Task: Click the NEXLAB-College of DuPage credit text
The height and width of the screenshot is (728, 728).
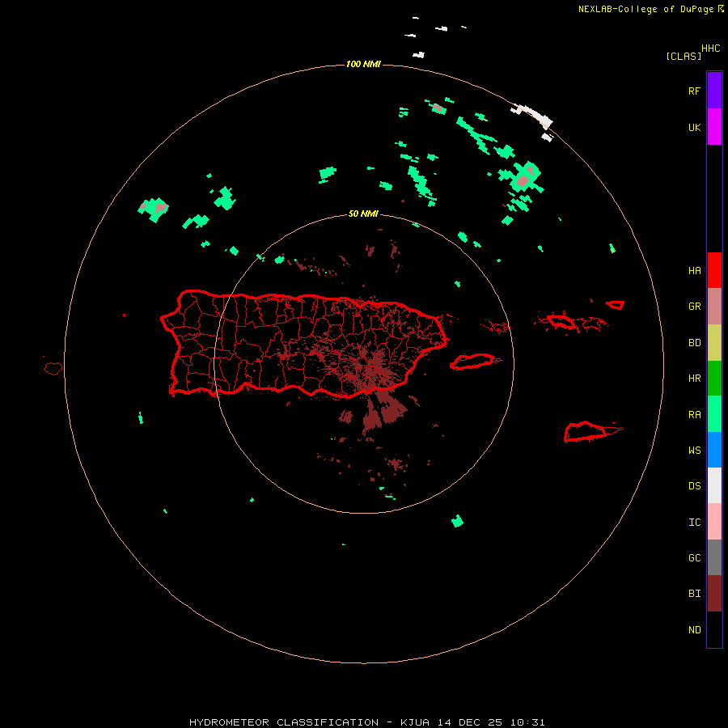Action: [645, 9]
